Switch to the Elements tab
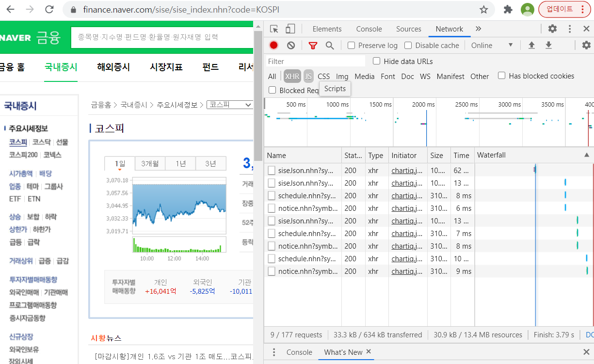594x364 pixels. point(327,29)
